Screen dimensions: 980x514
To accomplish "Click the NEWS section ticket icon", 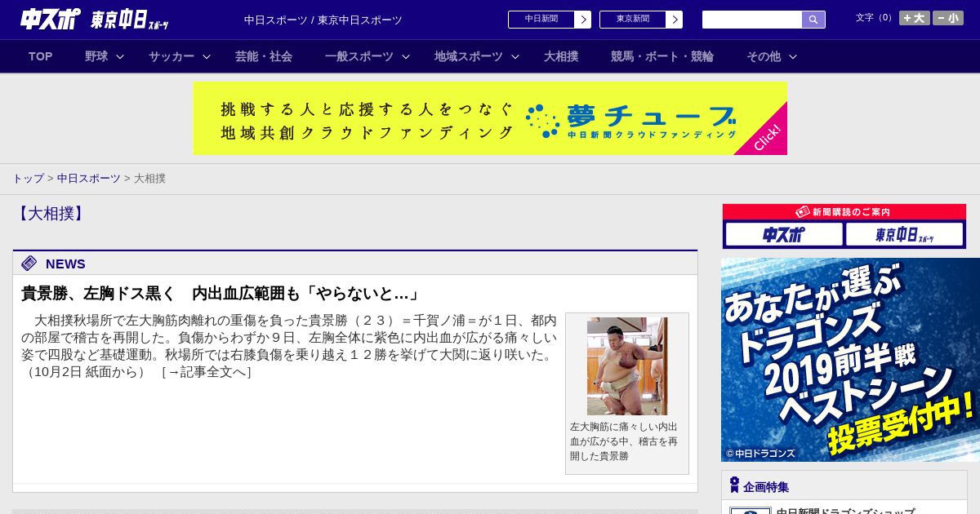I will 29,263.
